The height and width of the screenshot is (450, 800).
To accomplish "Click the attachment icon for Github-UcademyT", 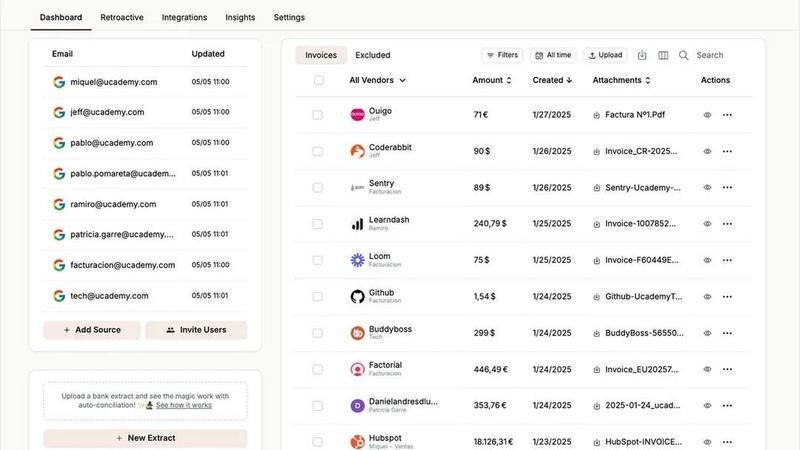I will tap(596, 297).
